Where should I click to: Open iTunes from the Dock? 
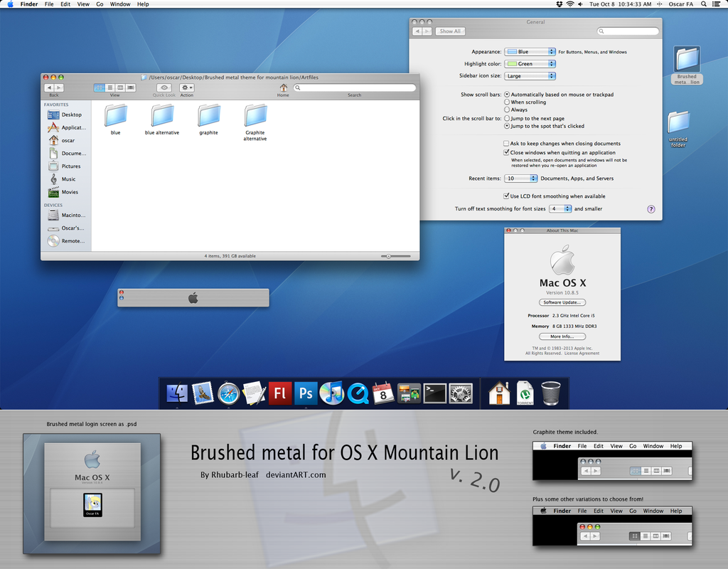click(x=331, y=393)
